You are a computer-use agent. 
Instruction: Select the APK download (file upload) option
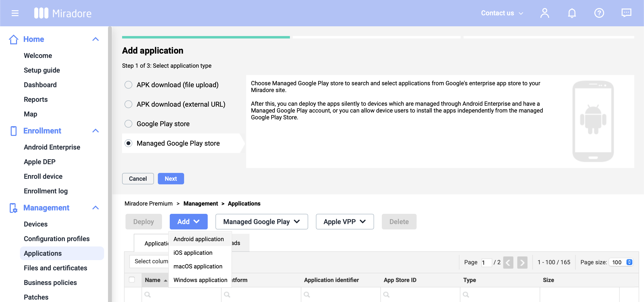click(128, 85)
